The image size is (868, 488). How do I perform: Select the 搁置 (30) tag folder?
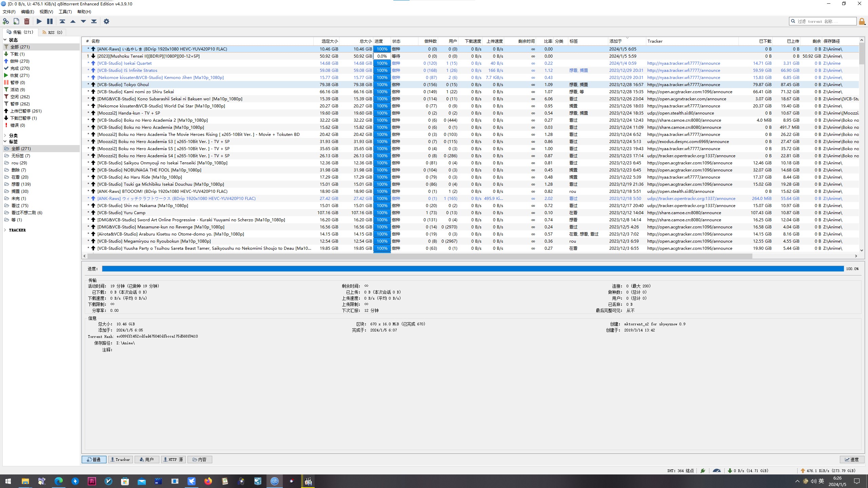click(x=41, y=191)
